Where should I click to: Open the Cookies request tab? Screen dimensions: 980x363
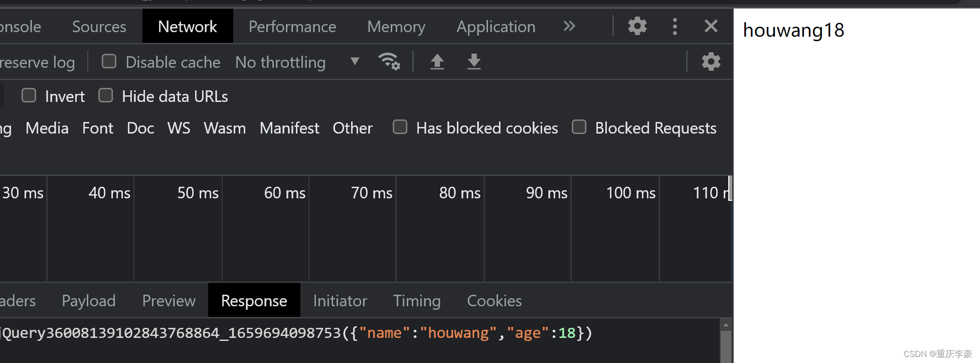(x=495, y=301)
